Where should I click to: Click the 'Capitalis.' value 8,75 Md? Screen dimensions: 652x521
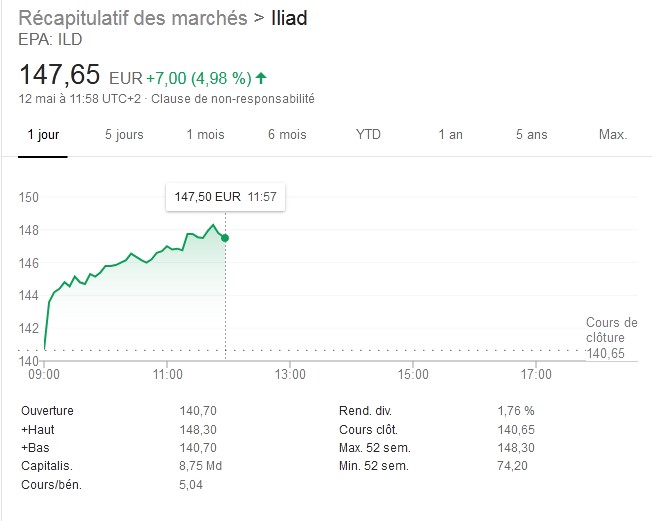click(x=198, y=465)
